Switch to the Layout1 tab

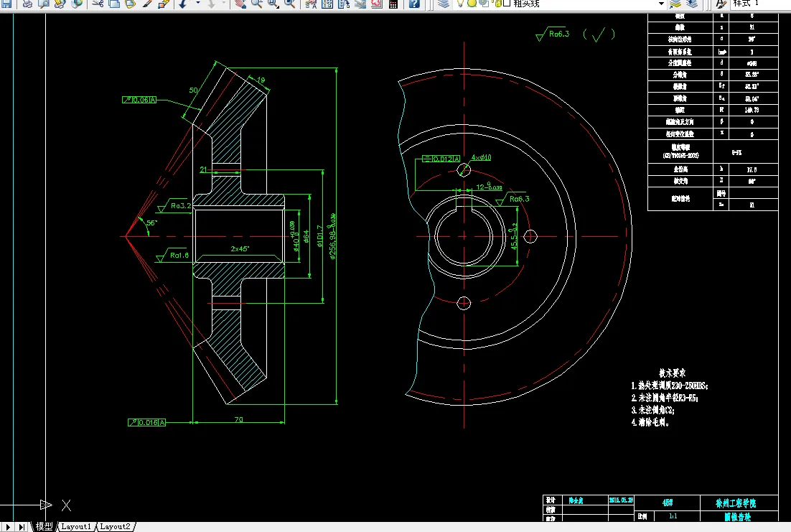click(x=76, y=526)
